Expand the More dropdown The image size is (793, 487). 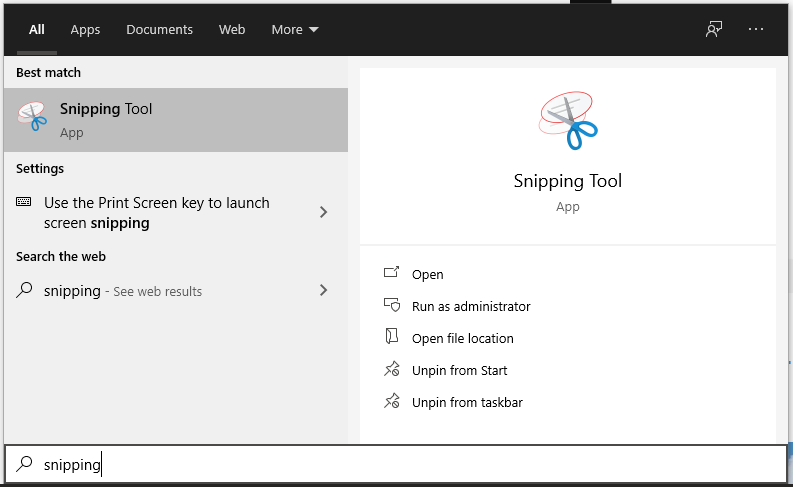pyautogui.click(x=295, y=29)
